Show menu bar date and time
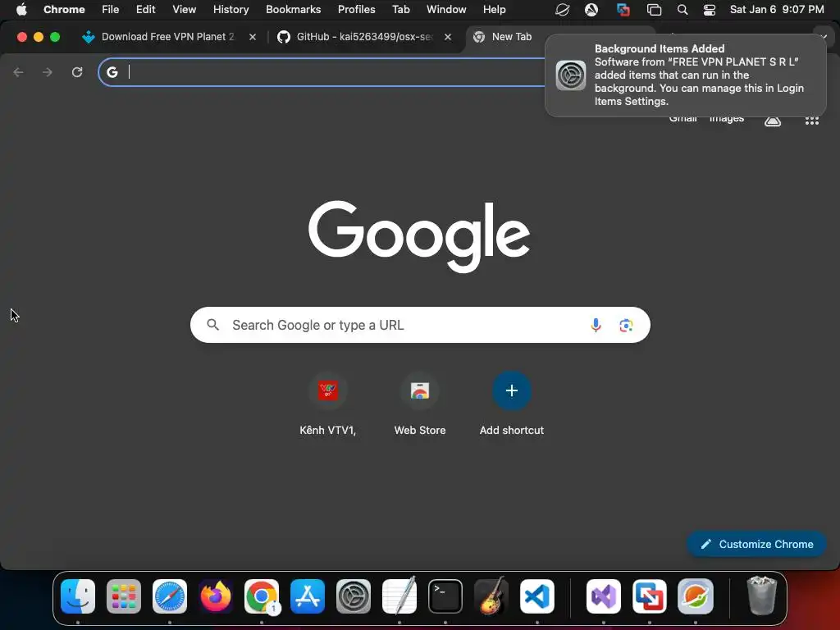Image resolution: width=840 pixels, height=630 pixels. coord(777,10)
